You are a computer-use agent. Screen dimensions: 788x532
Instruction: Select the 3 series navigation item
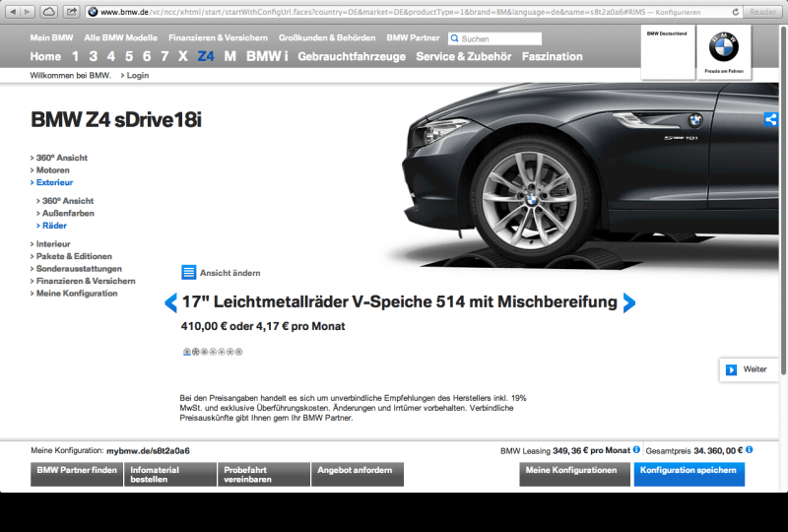pos(93,56)
